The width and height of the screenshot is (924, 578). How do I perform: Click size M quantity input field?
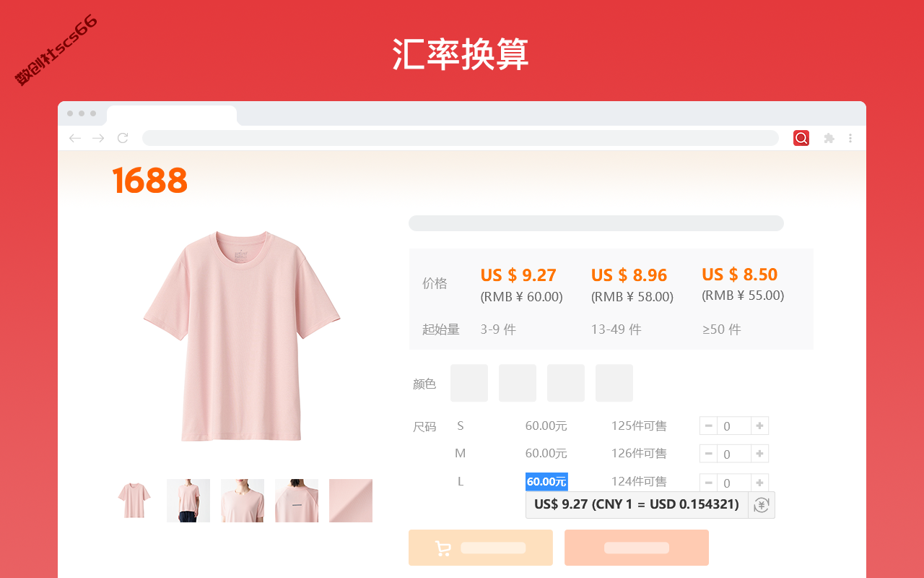[x=734, y=454]
